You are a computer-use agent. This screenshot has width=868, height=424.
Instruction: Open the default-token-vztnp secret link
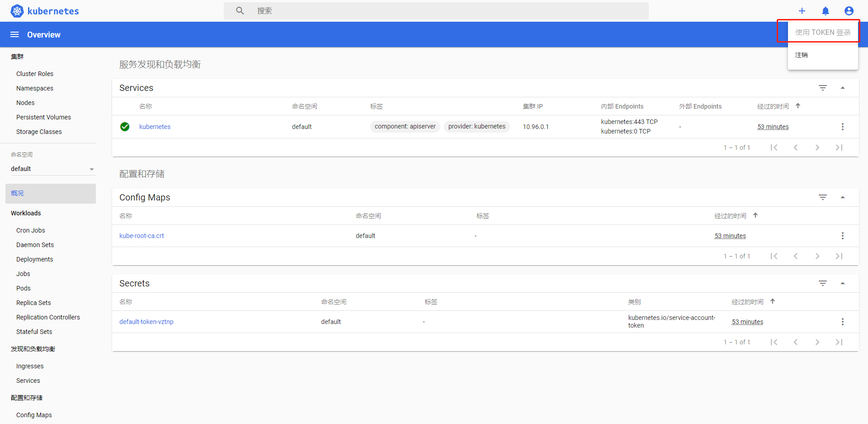146,322
